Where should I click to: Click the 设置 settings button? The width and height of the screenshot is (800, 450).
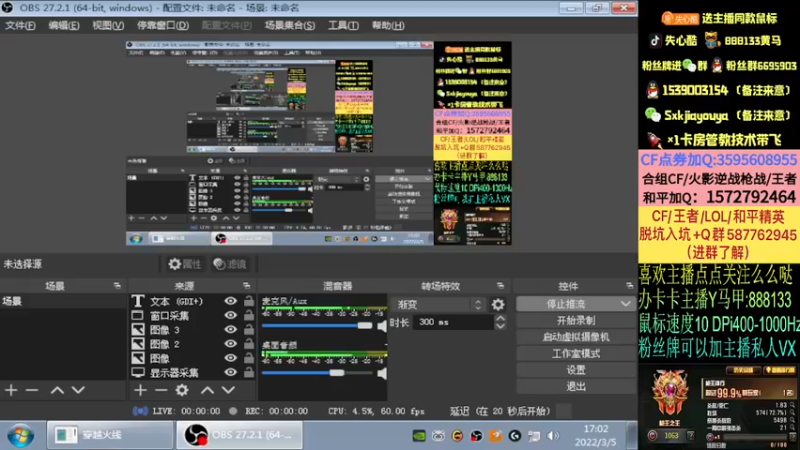pyautogui.click(x=576, y=369)
